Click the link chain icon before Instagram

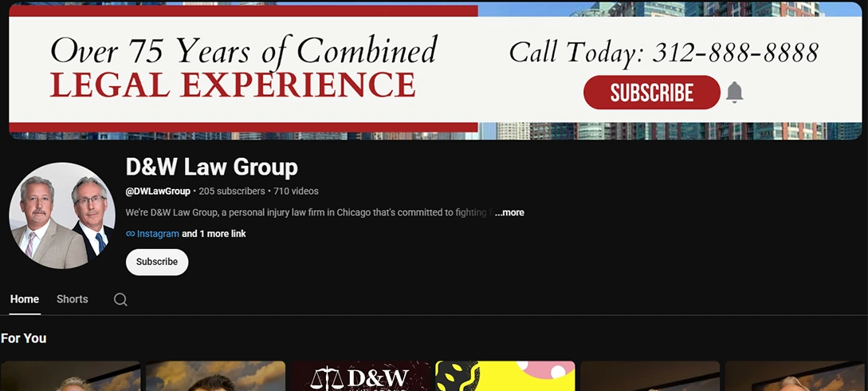coord(130,234)
